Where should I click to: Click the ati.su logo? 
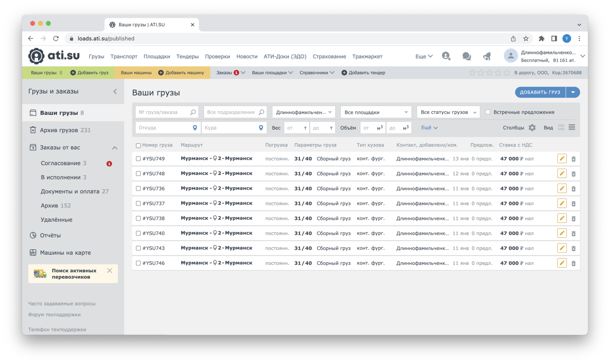[x=54, y=56]
